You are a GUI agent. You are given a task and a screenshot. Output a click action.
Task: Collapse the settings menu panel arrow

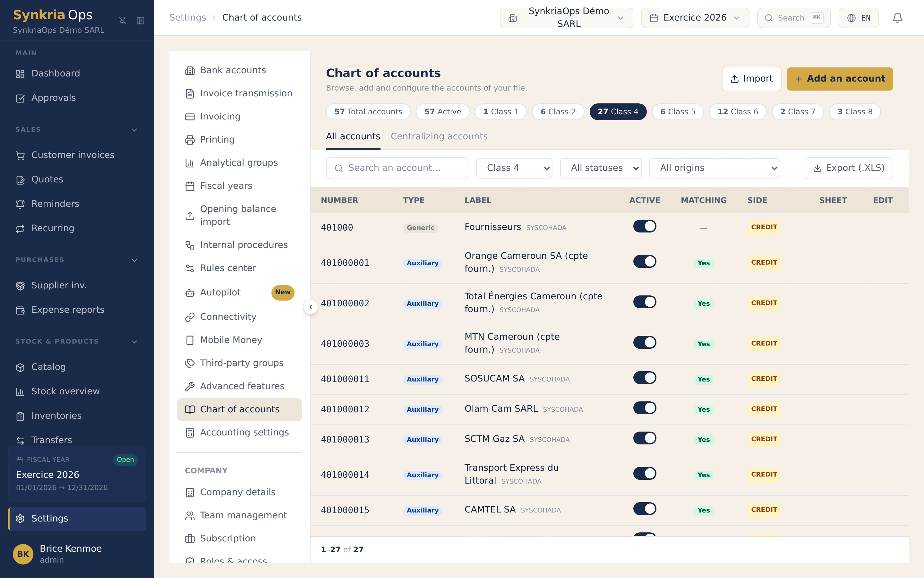coord(311,307)
